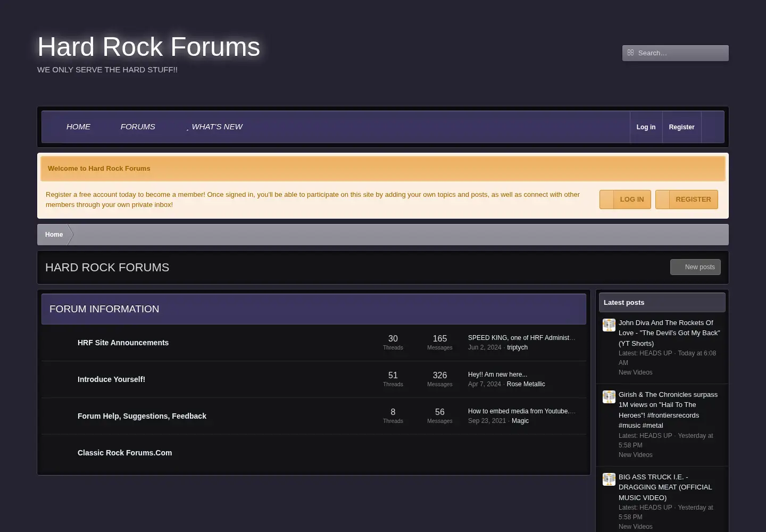
Task: Open Girish & The Chronicles latest post
Action: 668,410
